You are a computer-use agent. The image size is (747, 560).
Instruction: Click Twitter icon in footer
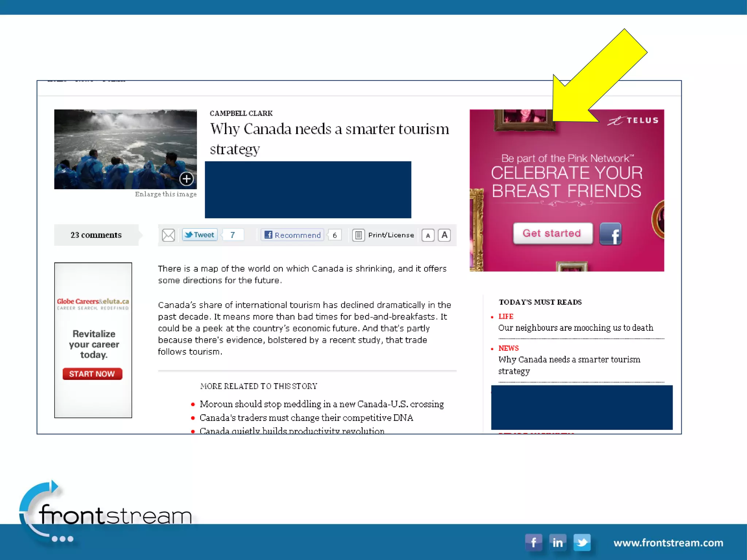[x=582, y=542]
